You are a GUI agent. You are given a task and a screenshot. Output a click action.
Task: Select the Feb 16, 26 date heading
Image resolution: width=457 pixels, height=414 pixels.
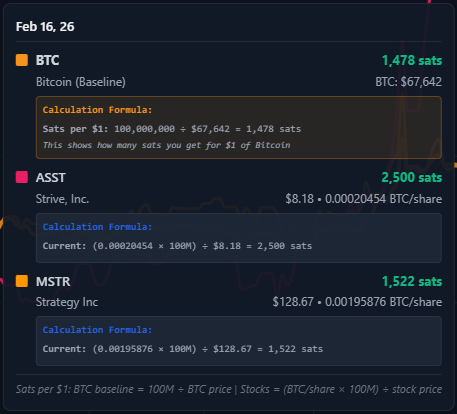pos(45,27)
